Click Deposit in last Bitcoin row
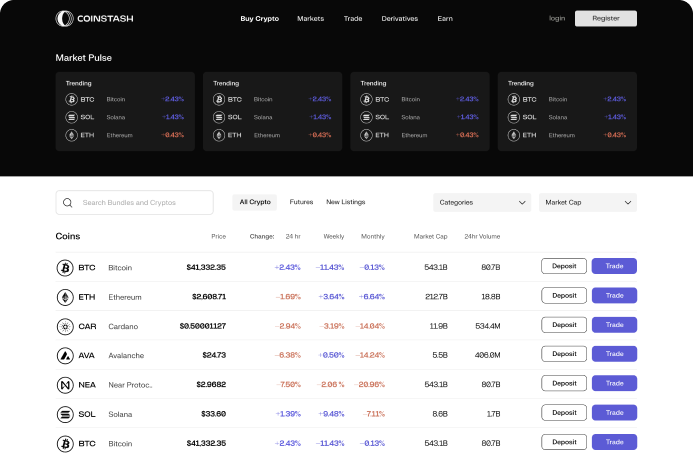 564,442
